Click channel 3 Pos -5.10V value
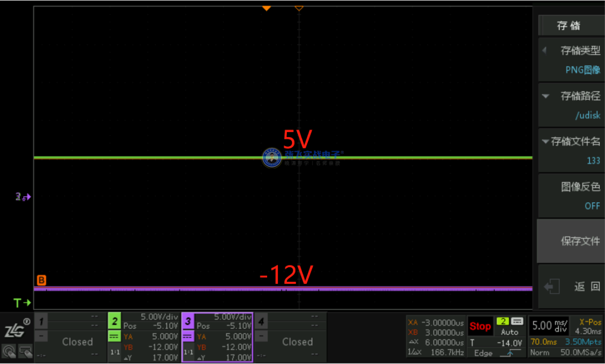The height and width of the screenshot is (364, 605). 224,326
